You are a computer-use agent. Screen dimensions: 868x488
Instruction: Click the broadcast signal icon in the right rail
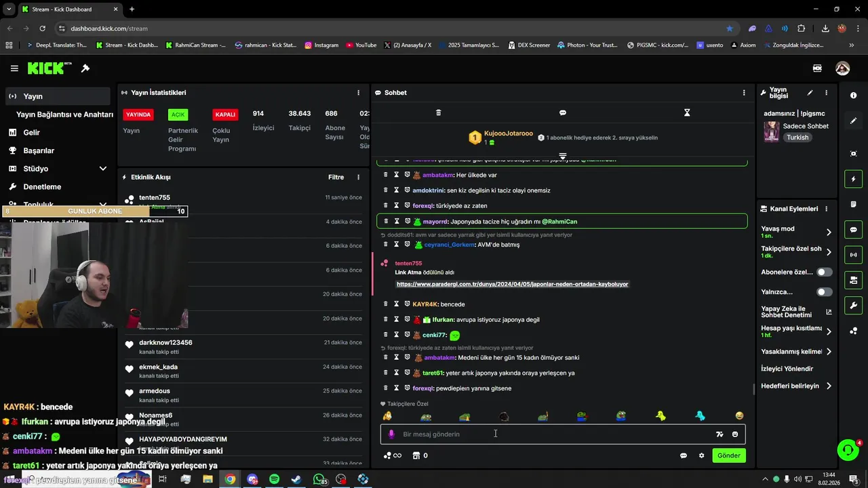tap(853, 255)
